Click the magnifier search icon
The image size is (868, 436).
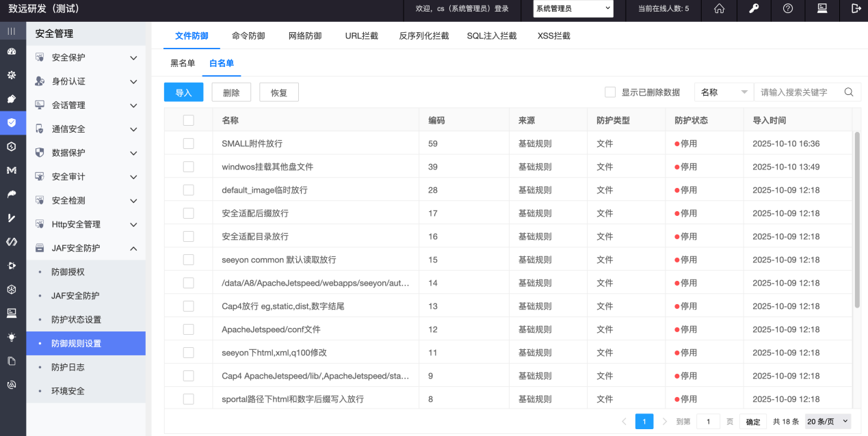point(849,92)
